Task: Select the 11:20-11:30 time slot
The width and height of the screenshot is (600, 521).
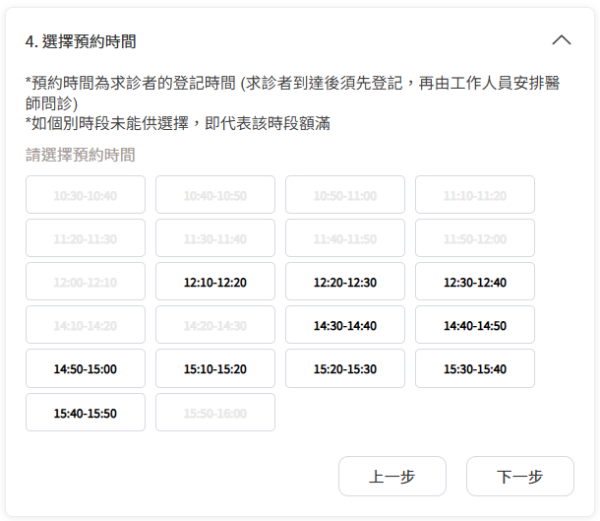Action: click(x=85, y=238)
